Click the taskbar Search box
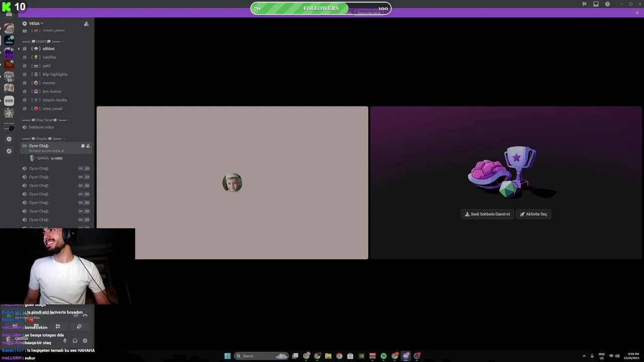The height and width of the screenshot is (362, 644). click(262, 356)
